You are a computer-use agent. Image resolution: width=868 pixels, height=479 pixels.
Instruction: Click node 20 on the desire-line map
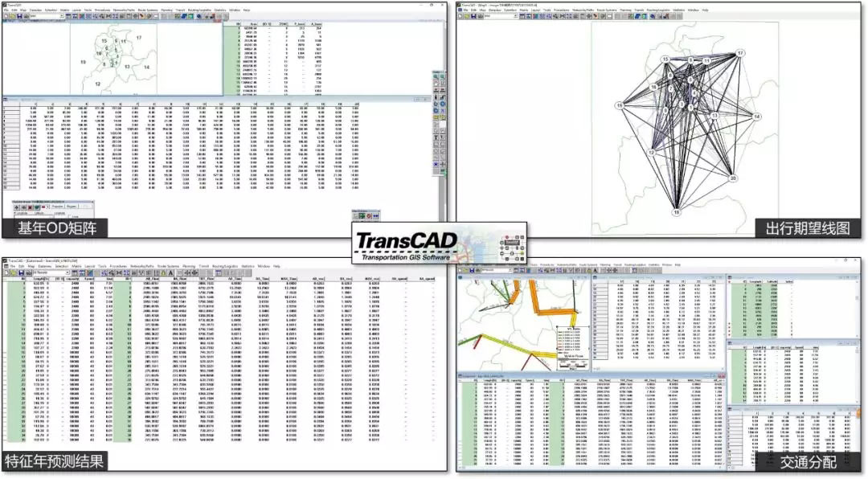coord(733,178)
